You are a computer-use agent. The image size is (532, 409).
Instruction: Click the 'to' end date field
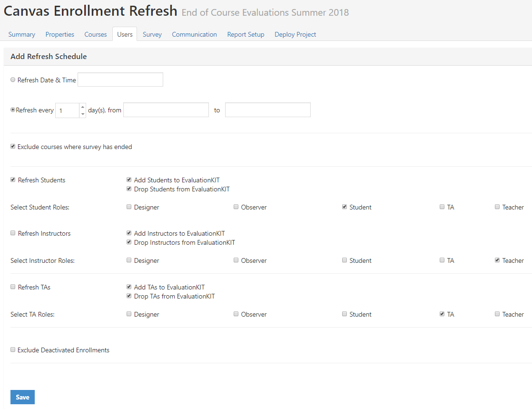click(x=268, y=110)
